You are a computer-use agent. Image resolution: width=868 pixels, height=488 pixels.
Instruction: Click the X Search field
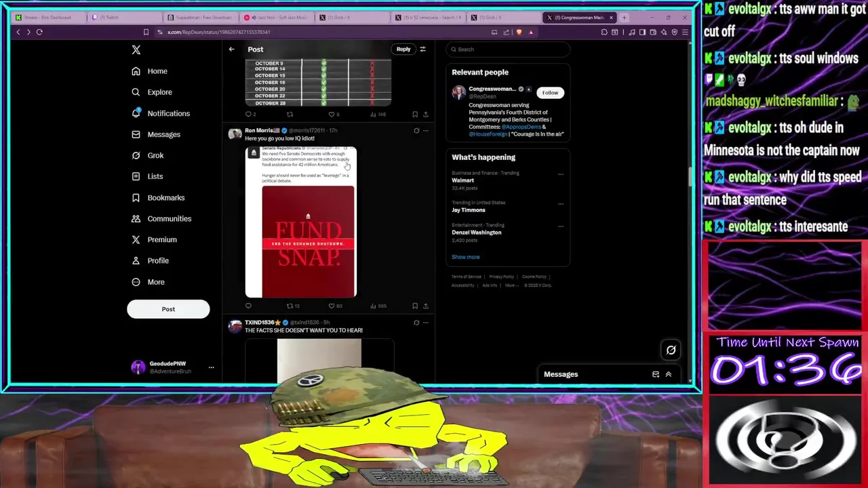point(508,49)
